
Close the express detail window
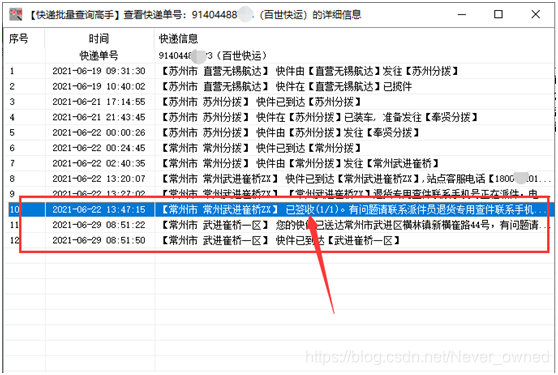[535, 14]
